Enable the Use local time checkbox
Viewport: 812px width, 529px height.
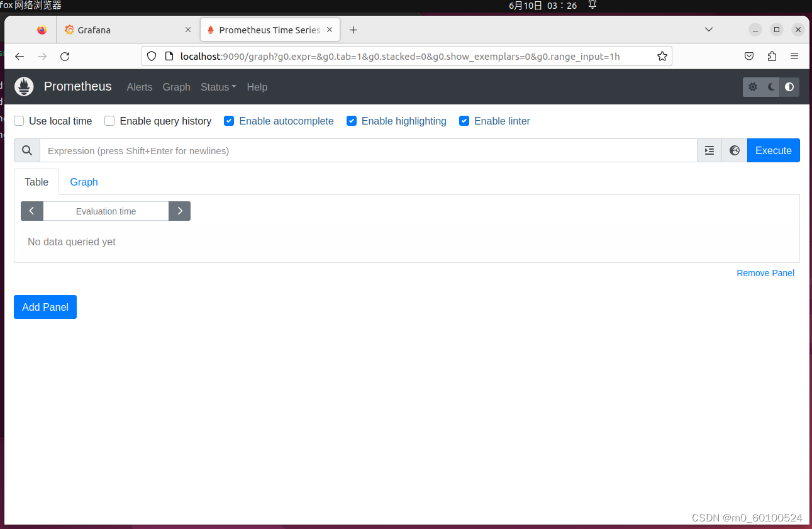click(18, 121)
